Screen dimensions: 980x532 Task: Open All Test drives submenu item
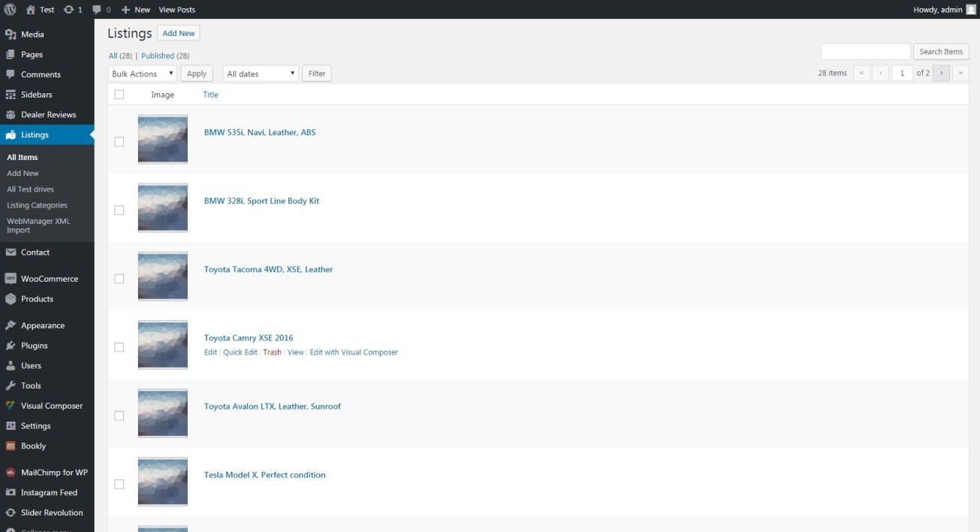click(x=30, y=189)
